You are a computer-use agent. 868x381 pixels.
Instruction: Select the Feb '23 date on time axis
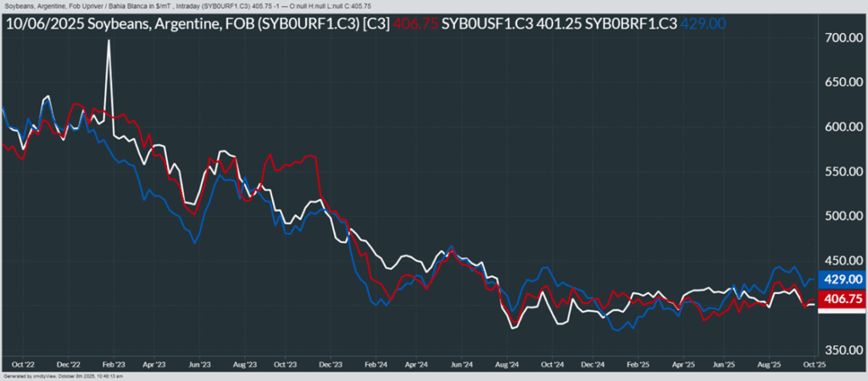coord(112,364)
